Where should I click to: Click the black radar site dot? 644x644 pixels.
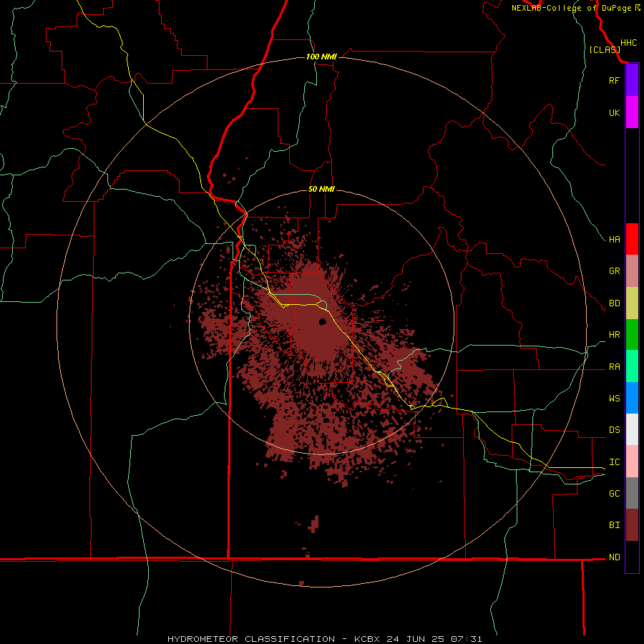323,321
